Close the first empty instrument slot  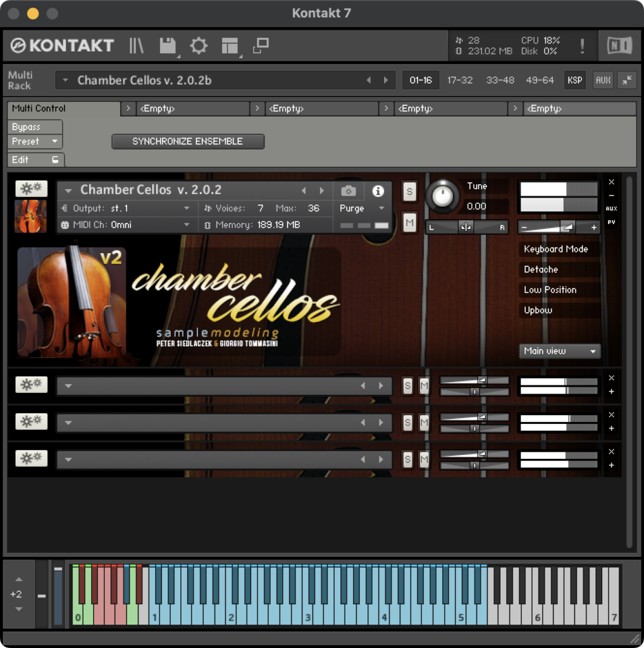point(611,378)
